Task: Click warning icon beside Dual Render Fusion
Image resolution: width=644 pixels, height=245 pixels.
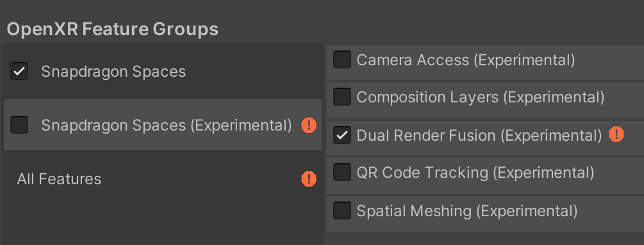Action: (616, 134)
